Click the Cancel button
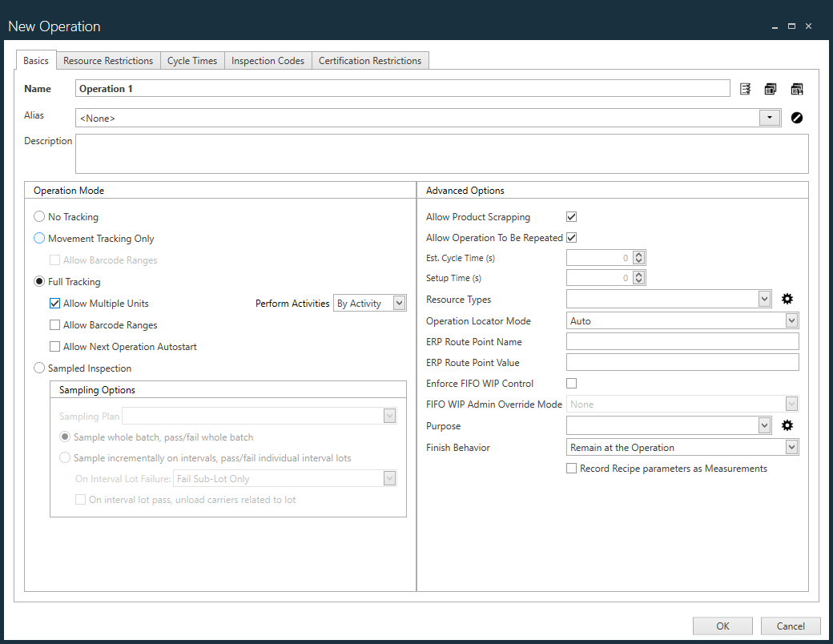The width and height of the screenshot is (833, 644). tap(790, 626)
